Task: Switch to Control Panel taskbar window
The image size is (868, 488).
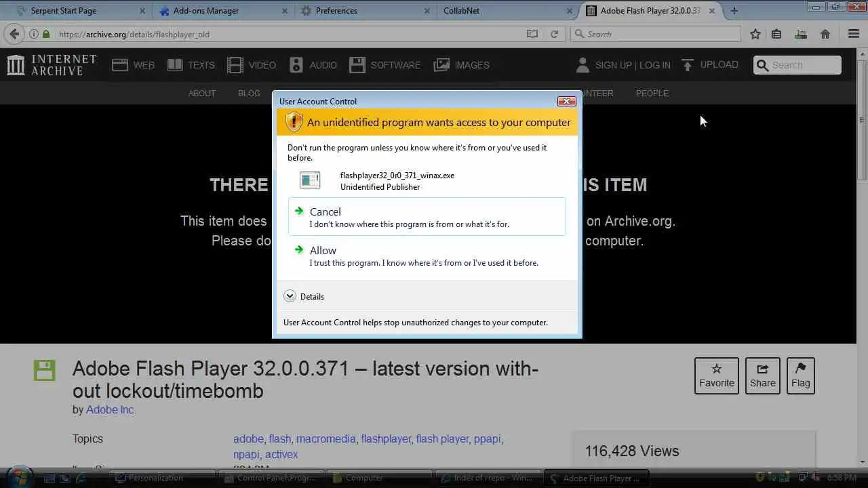Action: (270, 478)
